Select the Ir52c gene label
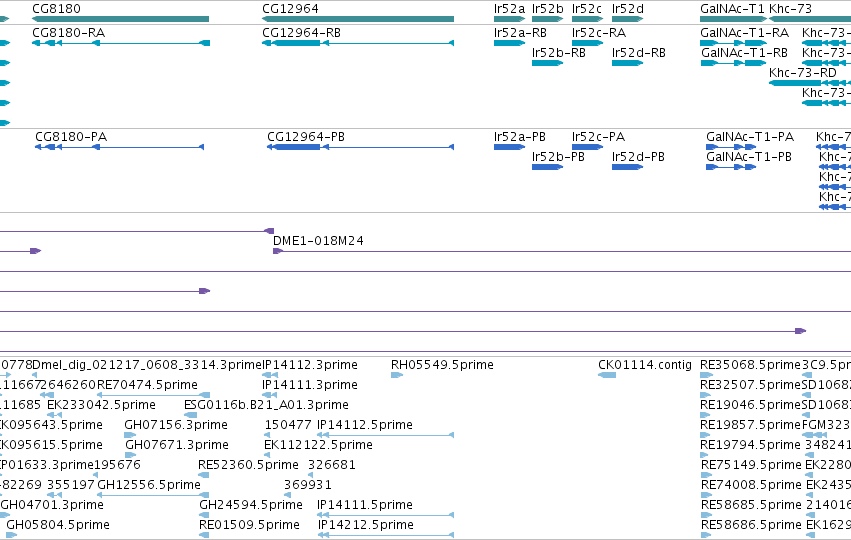Viewport: 851px width, 540px height. click(587, 9)
